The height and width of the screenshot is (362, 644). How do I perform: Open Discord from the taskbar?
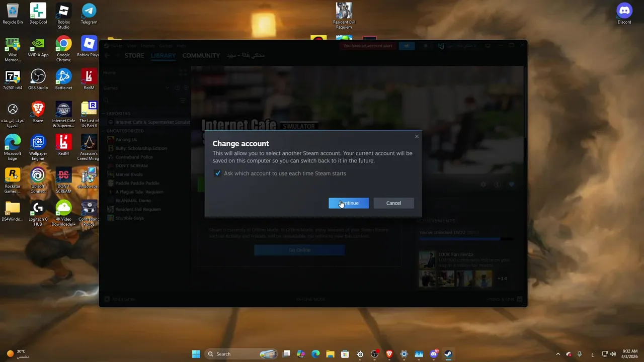(x=434, y=354)
